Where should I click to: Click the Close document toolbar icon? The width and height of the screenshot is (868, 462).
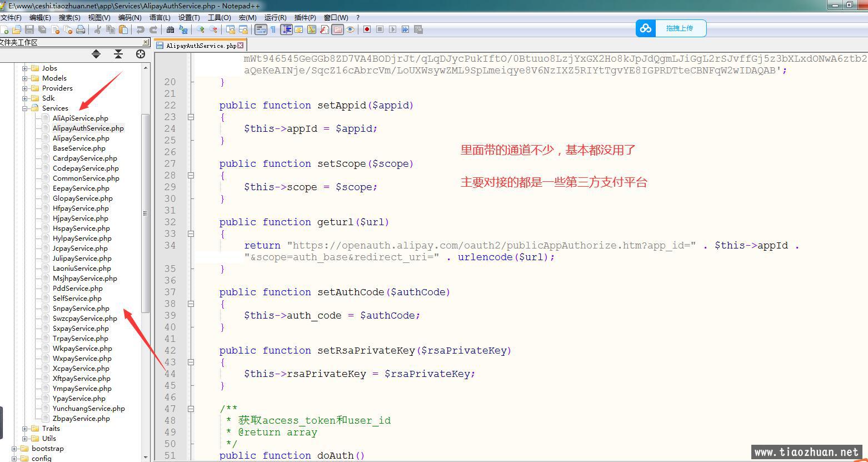(x=56, y=29)
